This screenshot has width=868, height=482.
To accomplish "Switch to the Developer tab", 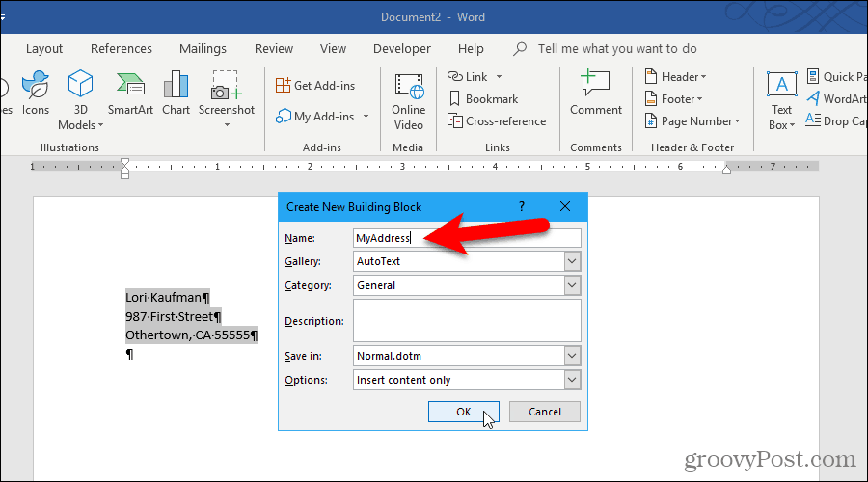I will [402, 49].
